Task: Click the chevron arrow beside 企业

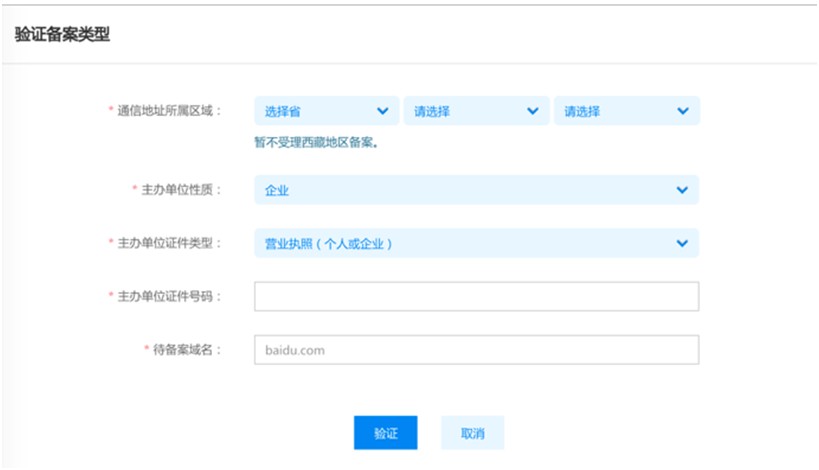Action: coord(682,190)
